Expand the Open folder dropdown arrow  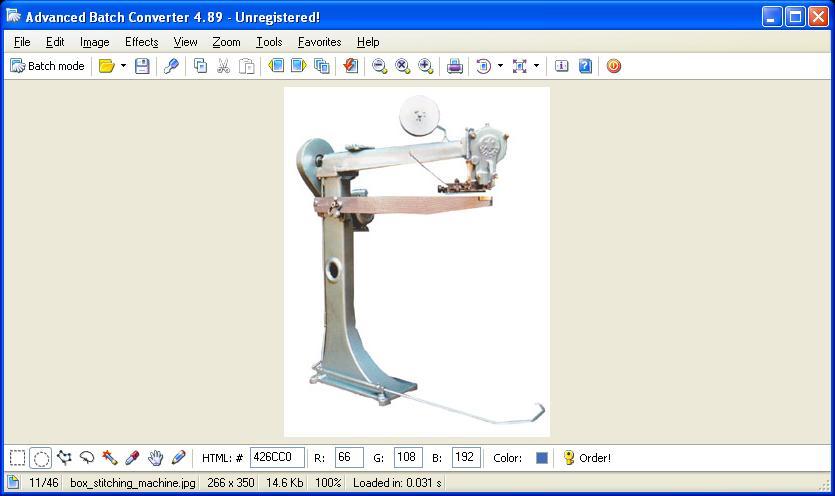pyautogui.click(x=124, y=66)
